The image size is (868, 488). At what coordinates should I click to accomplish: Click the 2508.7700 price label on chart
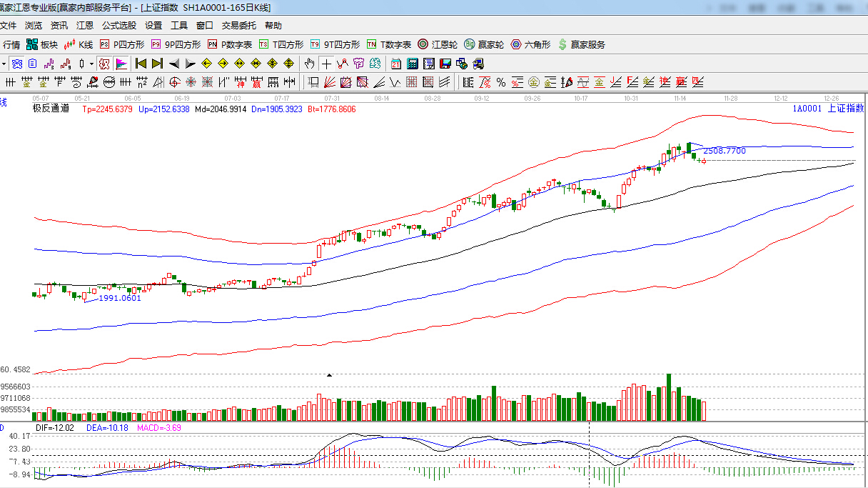724,151
